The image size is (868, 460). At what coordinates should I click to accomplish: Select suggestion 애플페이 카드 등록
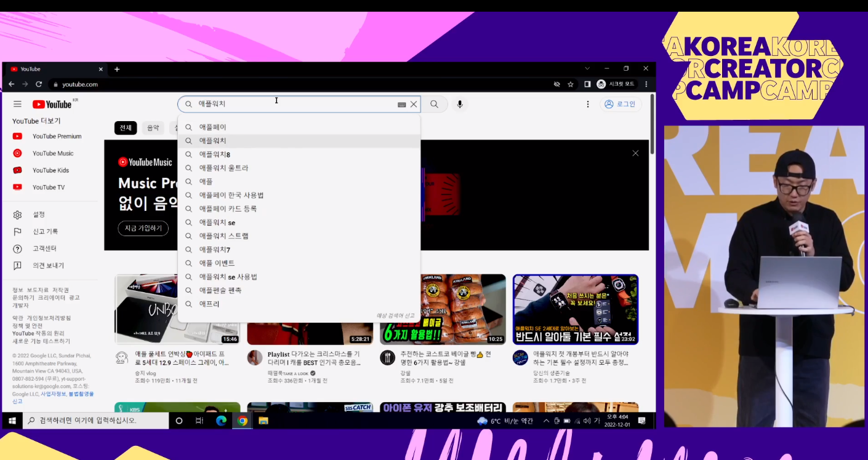tap(299, 208)
